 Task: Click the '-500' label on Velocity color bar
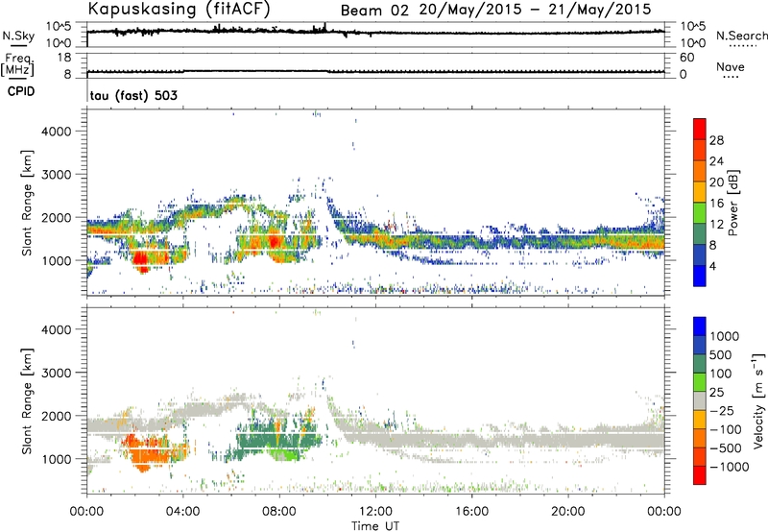click(726, 448)
